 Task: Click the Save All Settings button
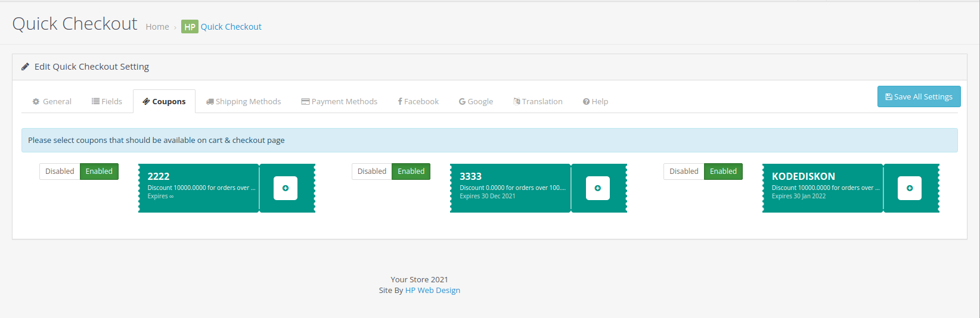(919, 97)
